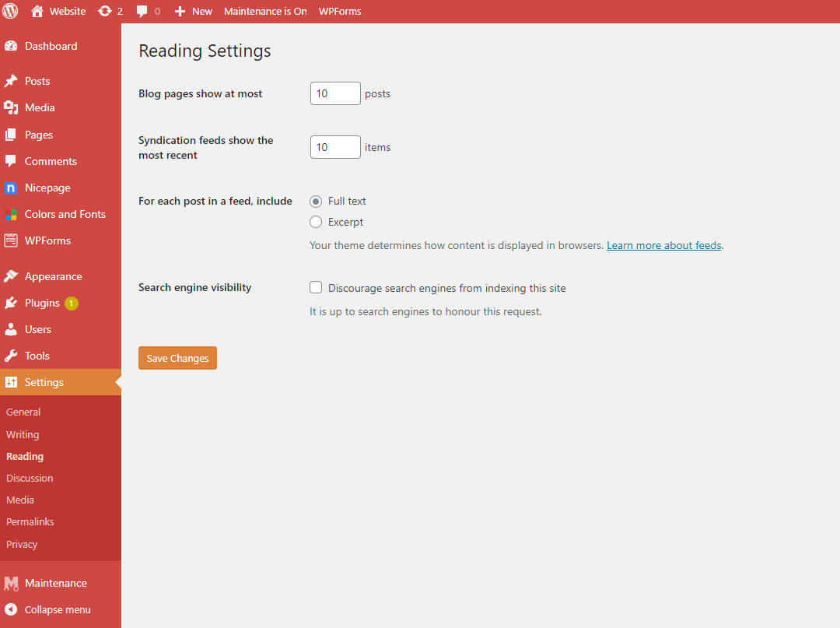Click the Blog pages posts number field
Screen dimensions: 840x628
point(335,93)
